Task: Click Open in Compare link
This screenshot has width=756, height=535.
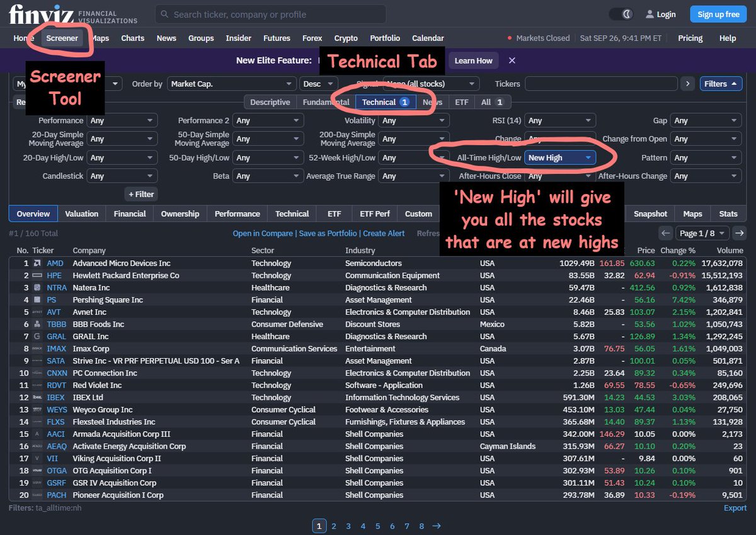Action: (263, 233)
